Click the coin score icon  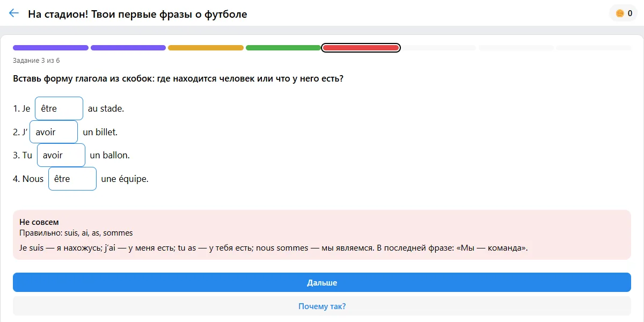coord(620,13)
